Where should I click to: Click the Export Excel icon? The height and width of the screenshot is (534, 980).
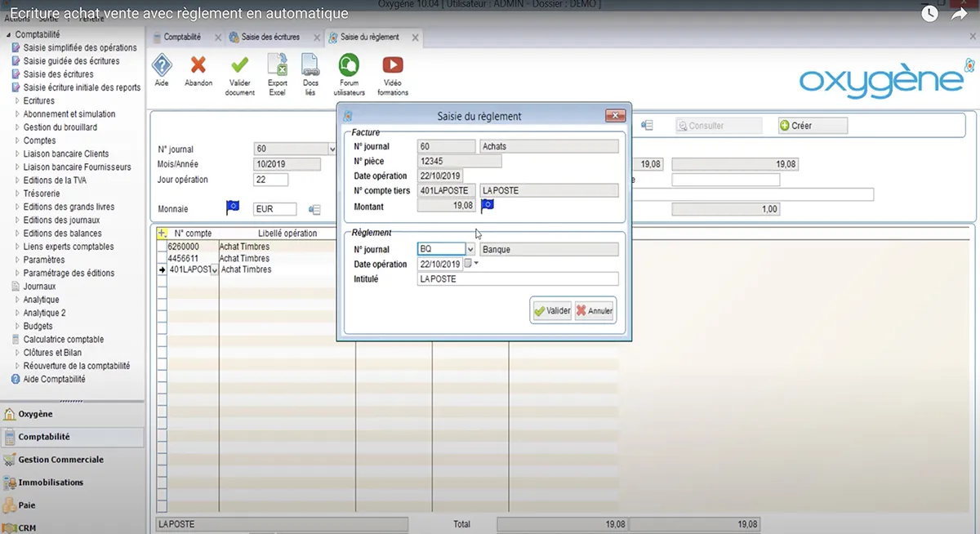[x=278, y=65]
